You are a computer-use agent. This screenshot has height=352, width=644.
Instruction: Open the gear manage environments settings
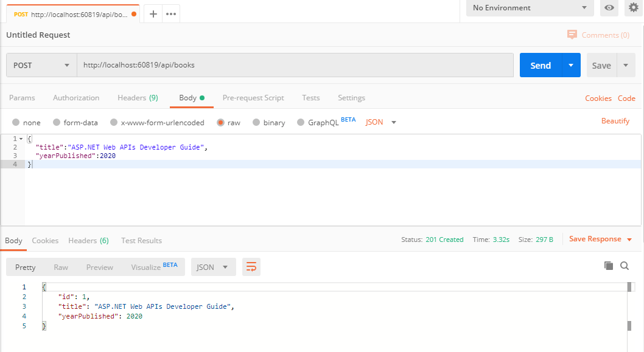(x=634, y=8)
